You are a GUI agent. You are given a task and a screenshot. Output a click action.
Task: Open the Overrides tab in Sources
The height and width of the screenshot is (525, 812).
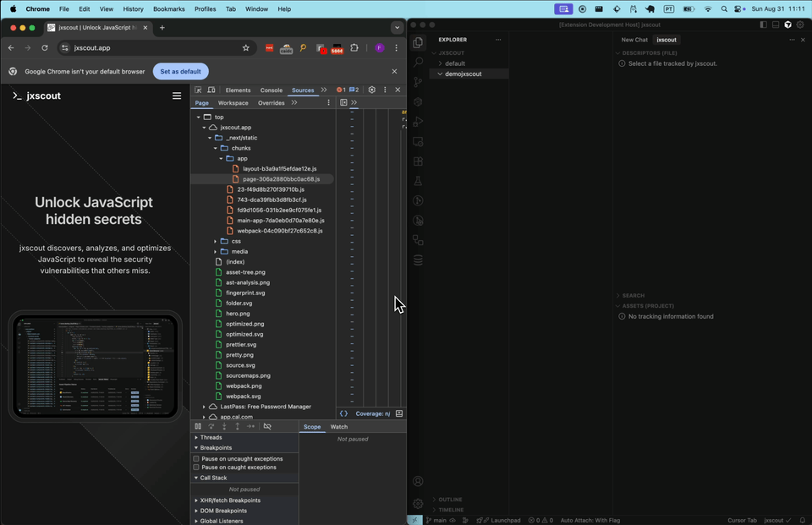272,103
